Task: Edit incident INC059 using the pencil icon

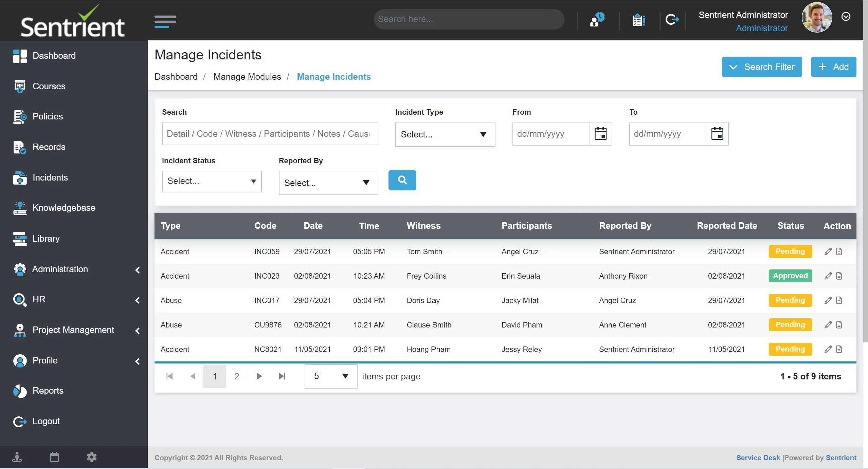Action: [x=828, y=251]
